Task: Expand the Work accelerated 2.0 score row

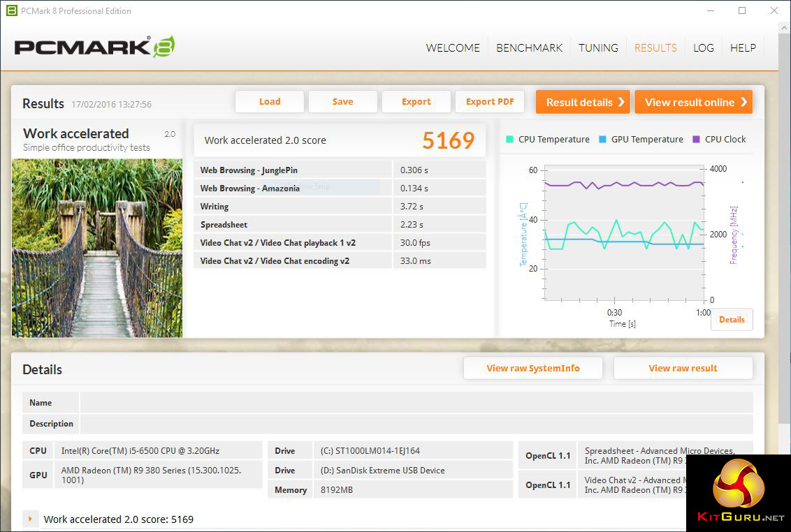Action: click(30, 519)
